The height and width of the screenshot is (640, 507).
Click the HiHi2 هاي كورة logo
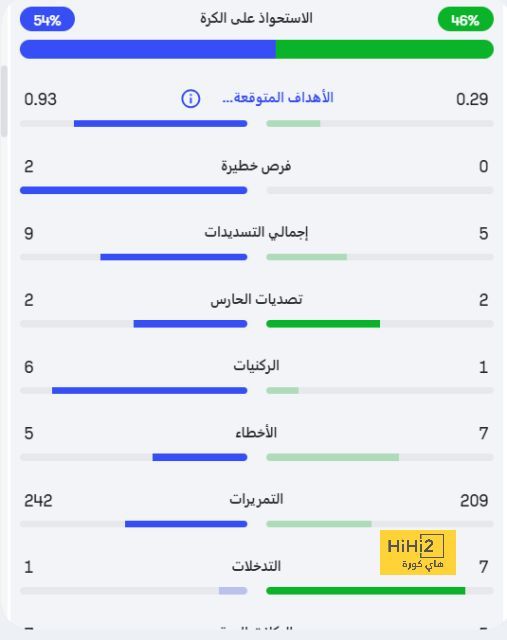pos(418,552)
